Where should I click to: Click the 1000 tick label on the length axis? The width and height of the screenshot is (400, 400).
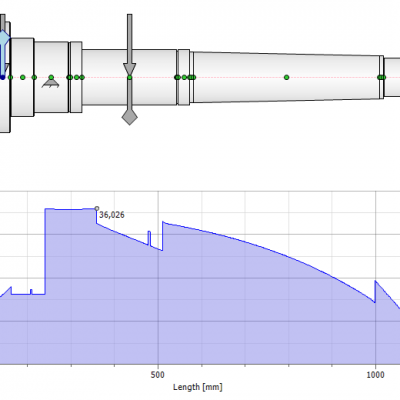(x=375, y=375)
